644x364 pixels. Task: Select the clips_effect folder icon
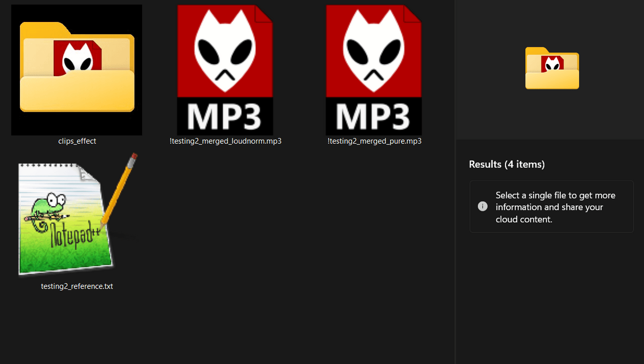[77, 70]
